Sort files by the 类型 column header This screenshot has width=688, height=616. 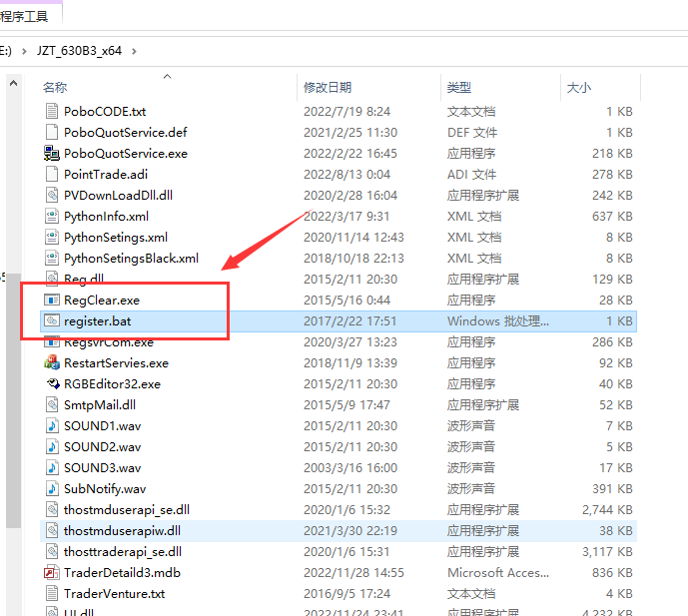coord(459,87)
